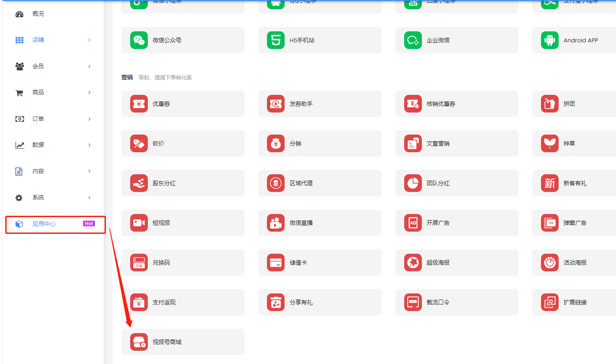The image size is (616, 364).
Task: Click the 团队分红 card label
Action: 438,183
